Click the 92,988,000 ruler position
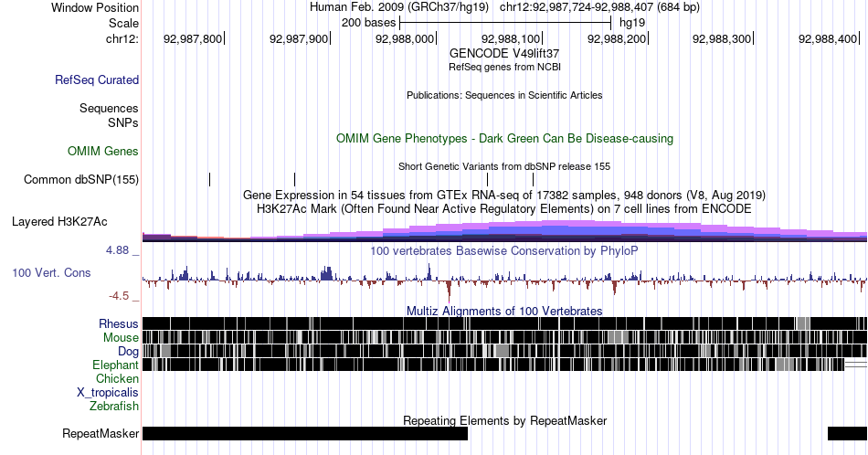The width and height of the screenshot is (868, 455). 405,38
